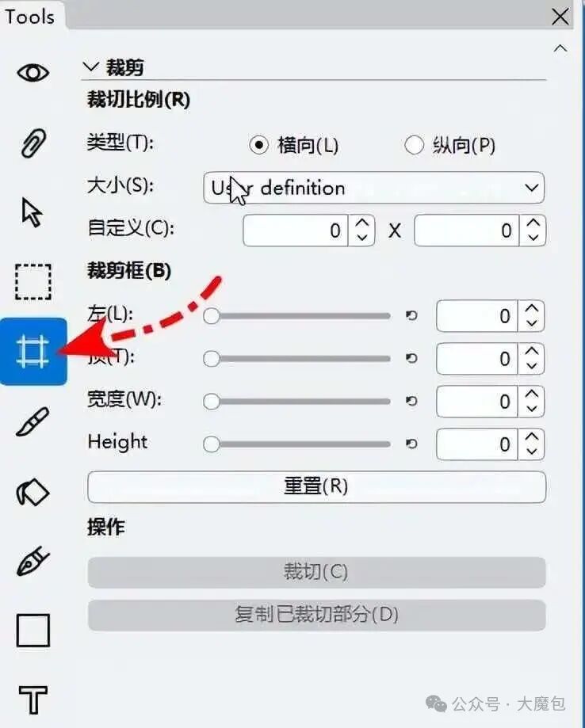Select the rectangle shape tool

(x=33, y=631)
